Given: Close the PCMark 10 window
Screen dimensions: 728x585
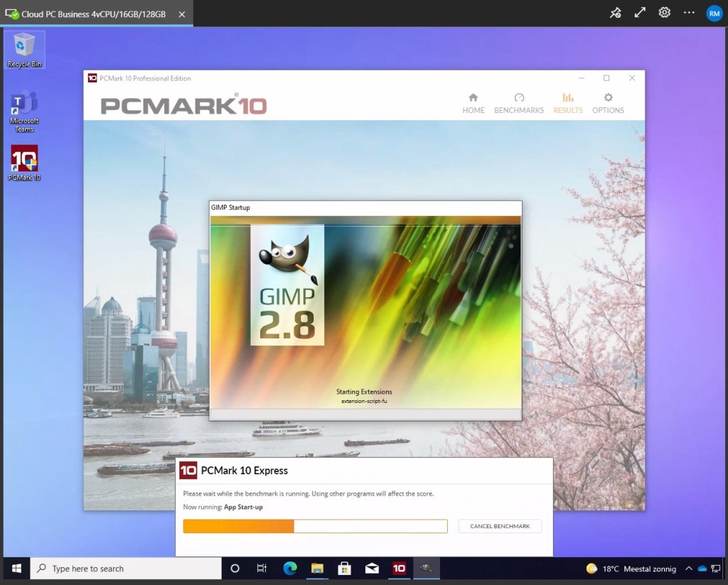Looking at the screenshot, I should (632, 78).
